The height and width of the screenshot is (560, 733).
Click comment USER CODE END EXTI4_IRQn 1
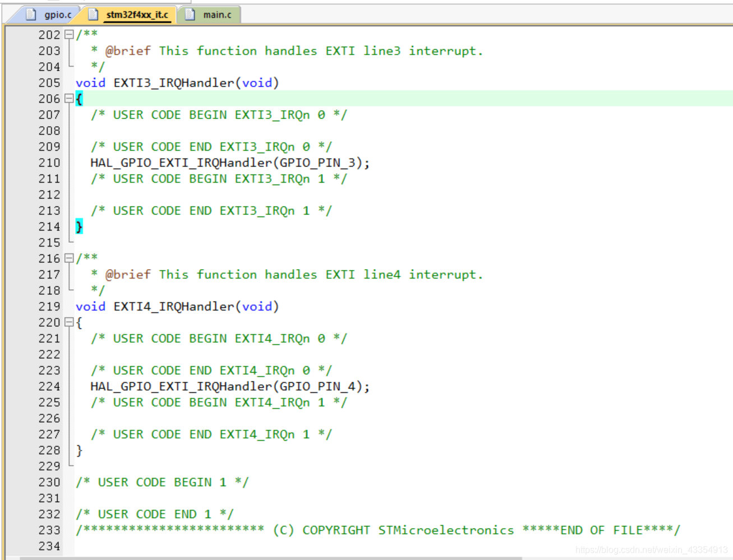[x=211, y=434]
